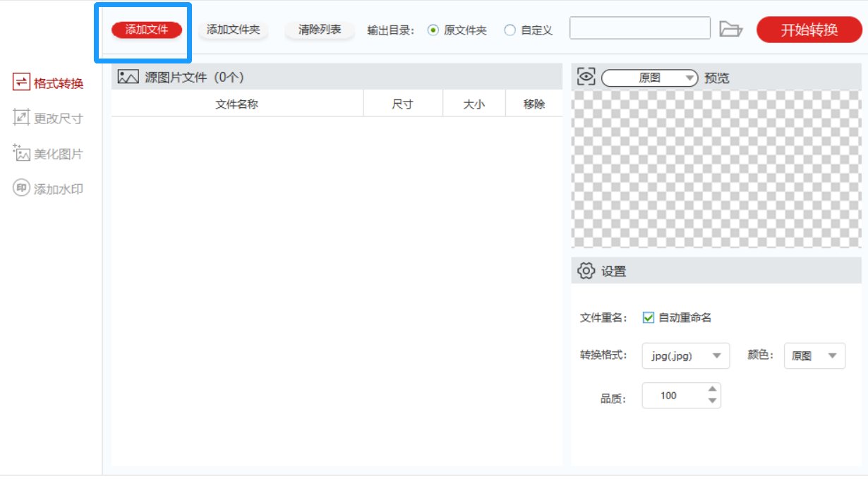Screen dimensions: 868x481
Task: Click the settings gear icon
Action: (x=585, y=271)
